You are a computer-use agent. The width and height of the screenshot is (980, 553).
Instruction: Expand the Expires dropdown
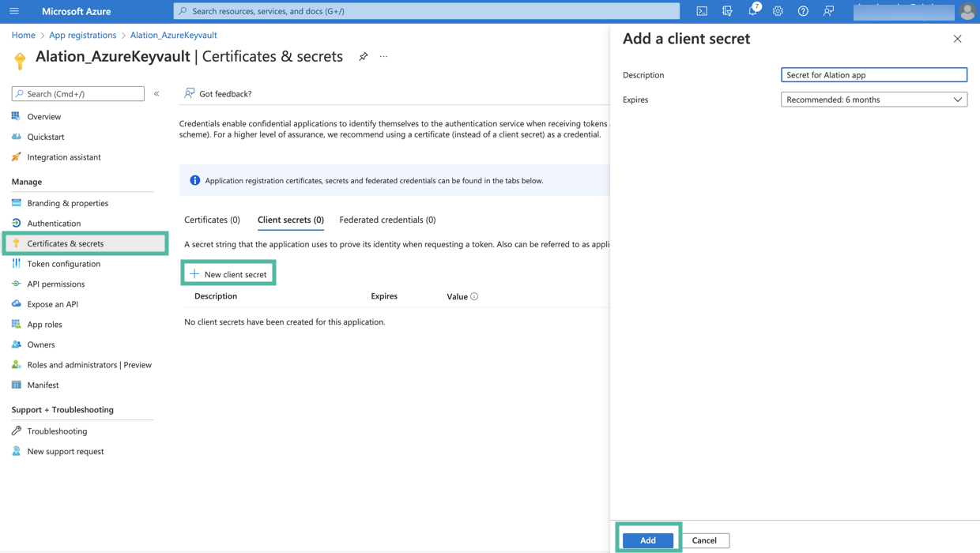(x=873, y=100)
